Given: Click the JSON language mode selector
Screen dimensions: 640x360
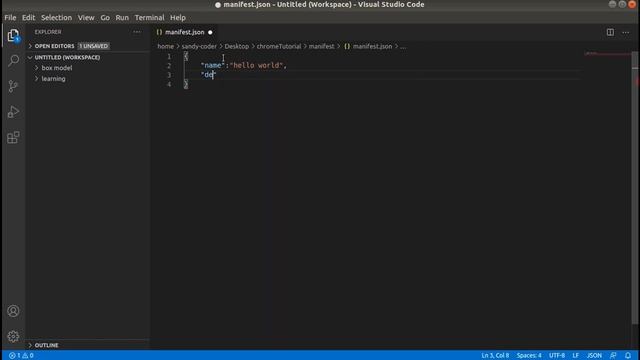Looking at the screenshot, I should click(594, 356).
